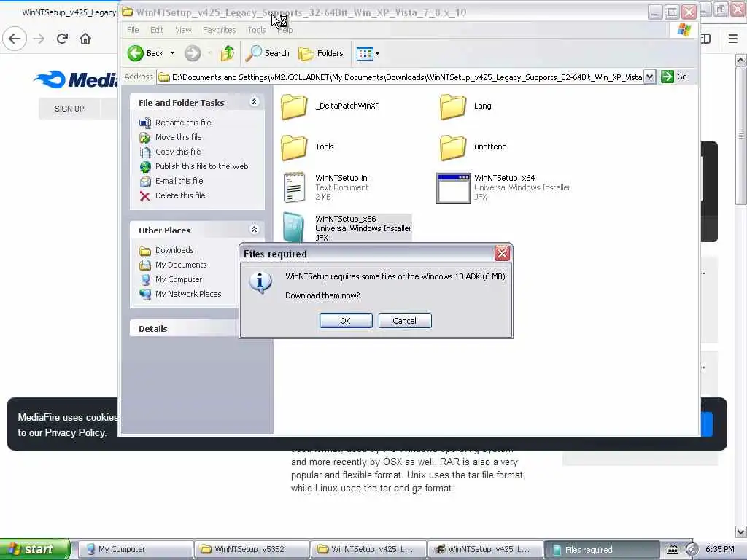Click the MediaFire logo
This screenshot has height=560, width=747.
(76, 79)
